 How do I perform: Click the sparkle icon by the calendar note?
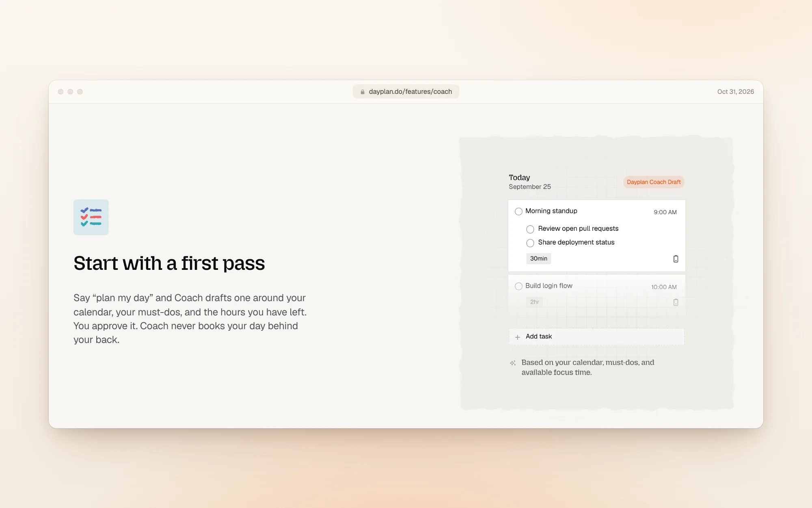[513, 363]
